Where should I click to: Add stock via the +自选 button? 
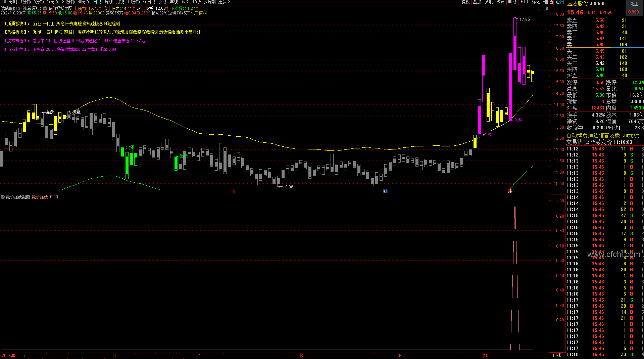click(x=548, y=2)
